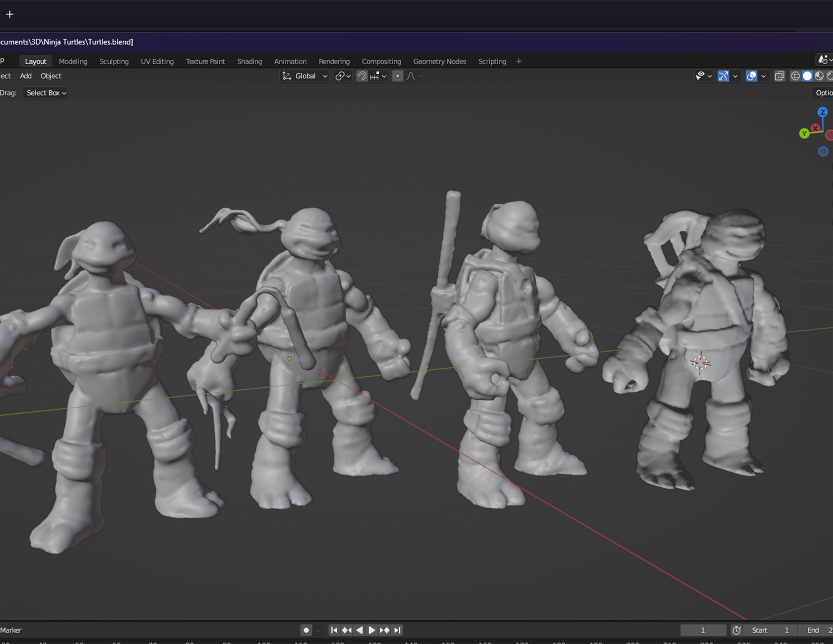Image resolution: width=833 pixels, height=644 pixels.
Task: Switch to the Sculpting workspace tab
Action: click(x=114, y=61)
